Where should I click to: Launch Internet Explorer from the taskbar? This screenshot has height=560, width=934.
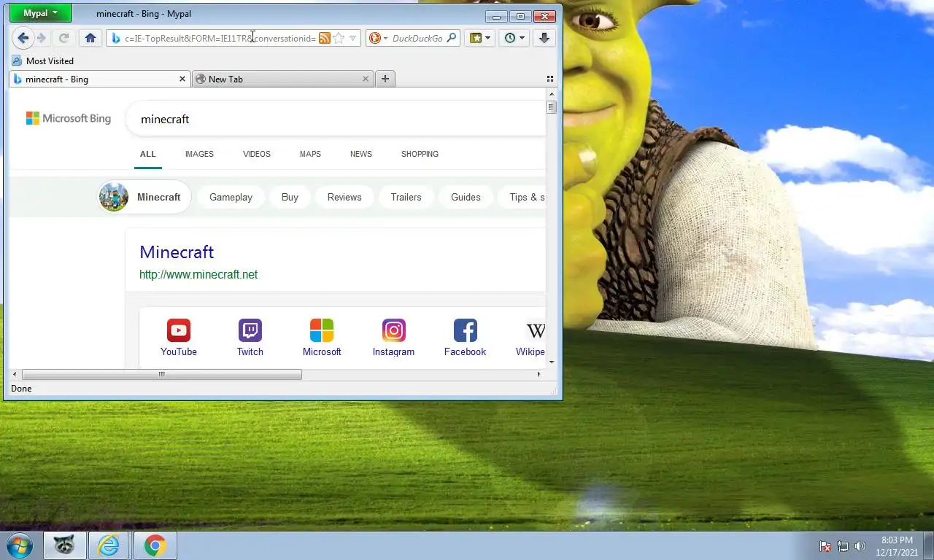point(109,545)
